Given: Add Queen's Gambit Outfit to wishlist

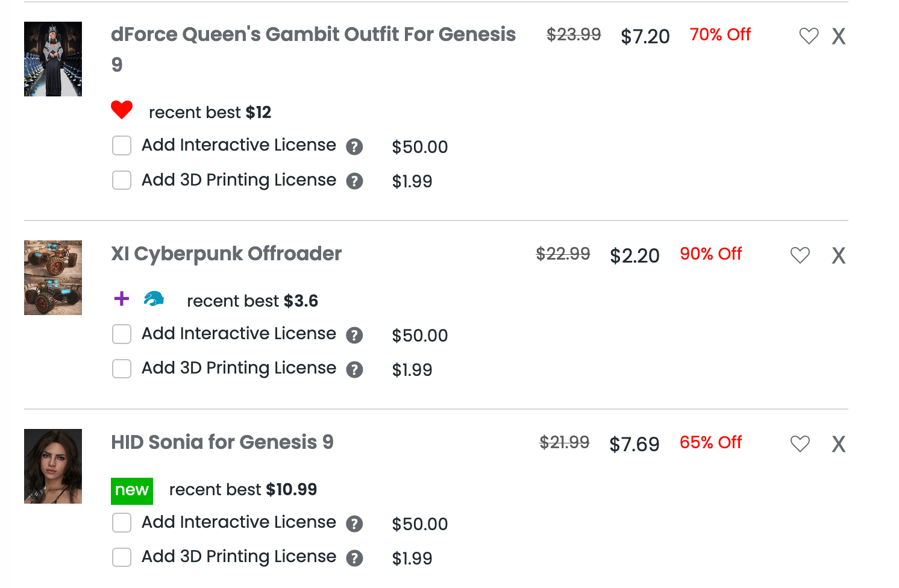Looking at the screenshot, I should click(809, 36).
